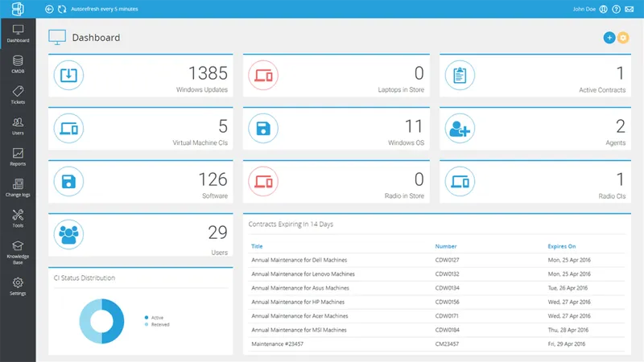Sort contracts by Number column header
This screenshot has height=362, width=644.
point(446,246)
